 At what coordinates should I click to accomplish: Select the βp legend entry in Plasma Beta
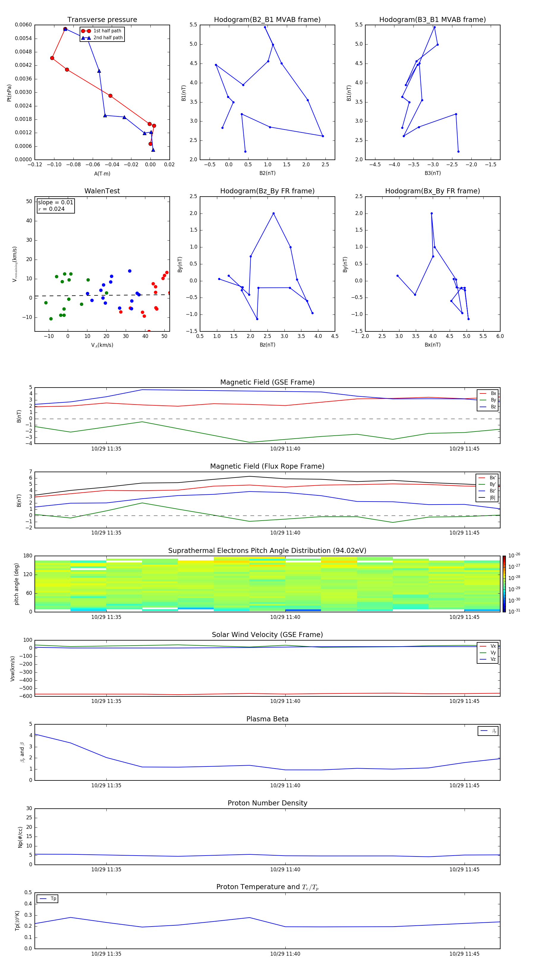488,731
